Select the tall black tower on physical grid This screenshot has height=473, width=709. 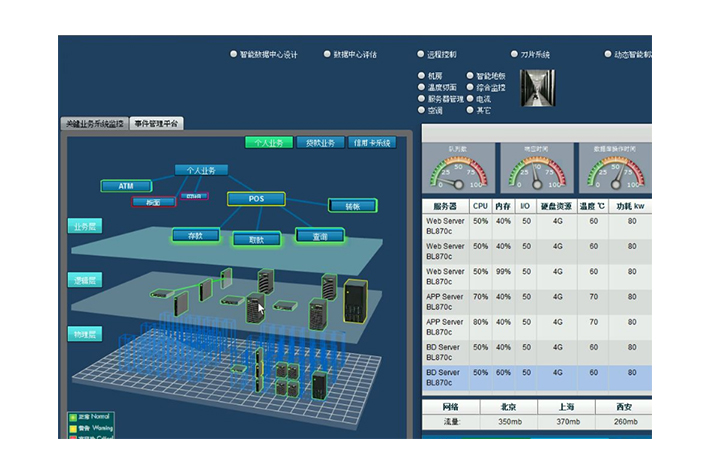[319, 385]
